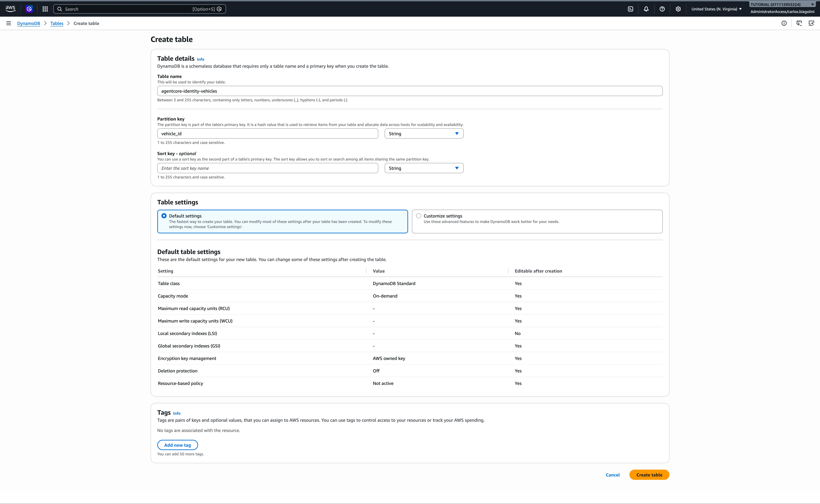Expand the TUTORIAL account menu

(x=782, y=4)
